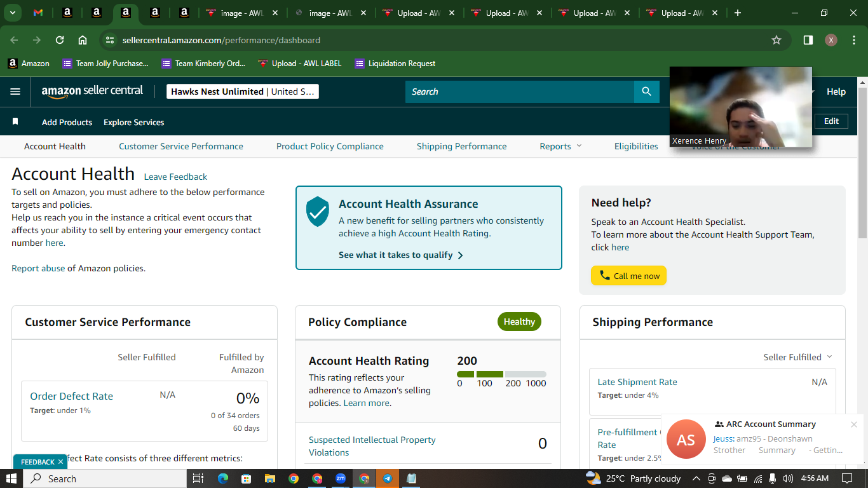The image size is (868, 488).
Task: Click Add Products in the top bar
Action: [67, 122]
